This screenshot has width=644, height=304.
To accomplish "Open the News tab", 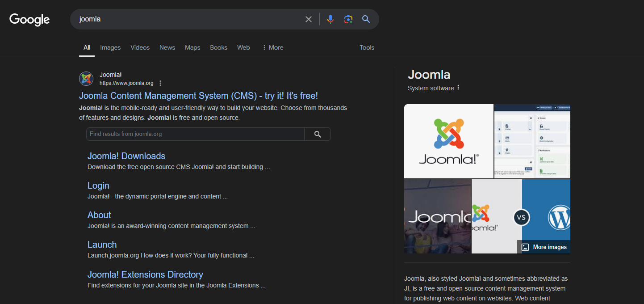I will (x=167, y=47).
